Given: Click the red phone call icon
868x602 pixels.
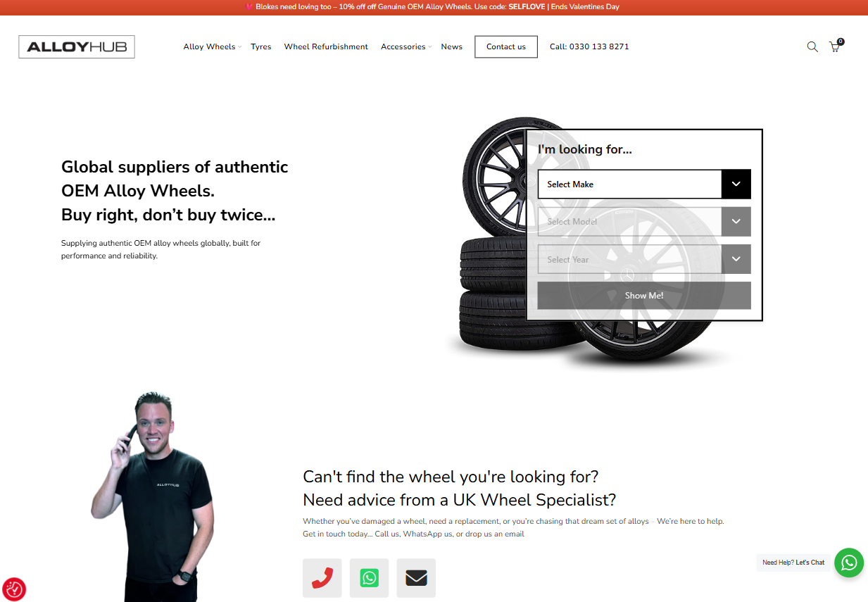Looking at the screenshot, I should click(322, 578).
